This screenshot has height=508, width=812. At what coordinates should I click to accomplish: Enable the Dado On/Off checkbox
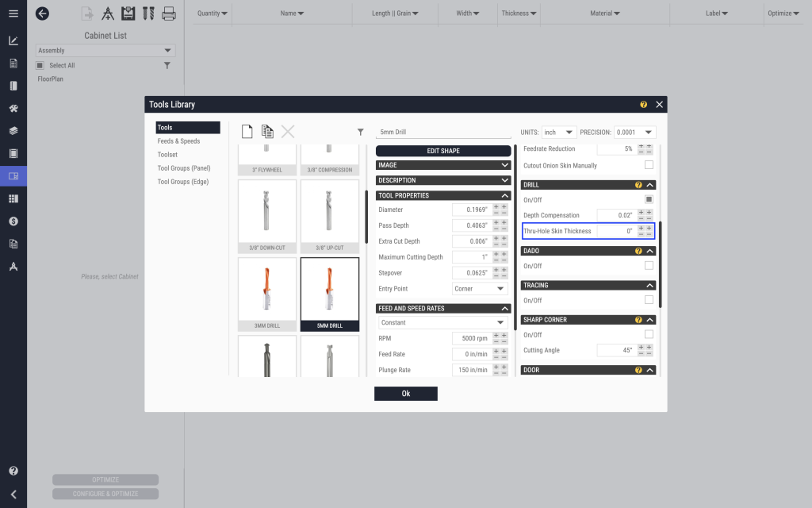click(649, 266)
